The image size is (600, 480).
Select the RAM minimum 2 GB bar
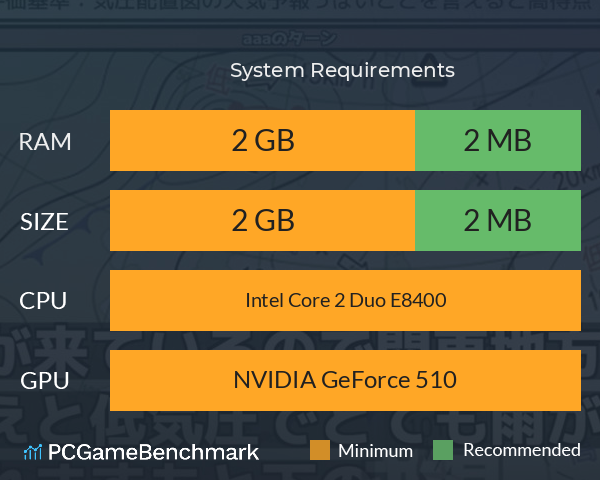coord(262,140)
